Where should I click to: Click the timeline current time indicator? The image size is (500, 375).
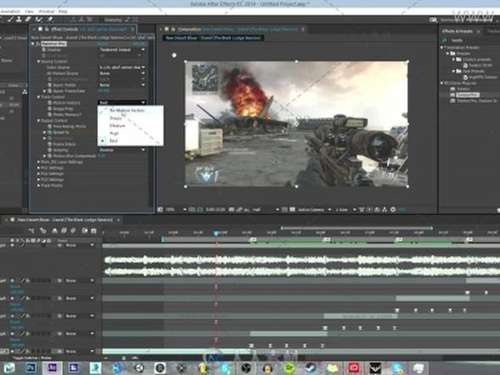coord(216,233)
